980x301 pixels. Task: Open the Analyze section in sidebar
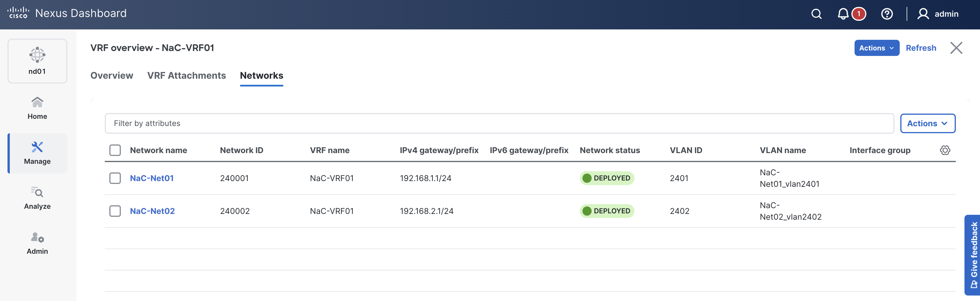[x=37, y=198]
